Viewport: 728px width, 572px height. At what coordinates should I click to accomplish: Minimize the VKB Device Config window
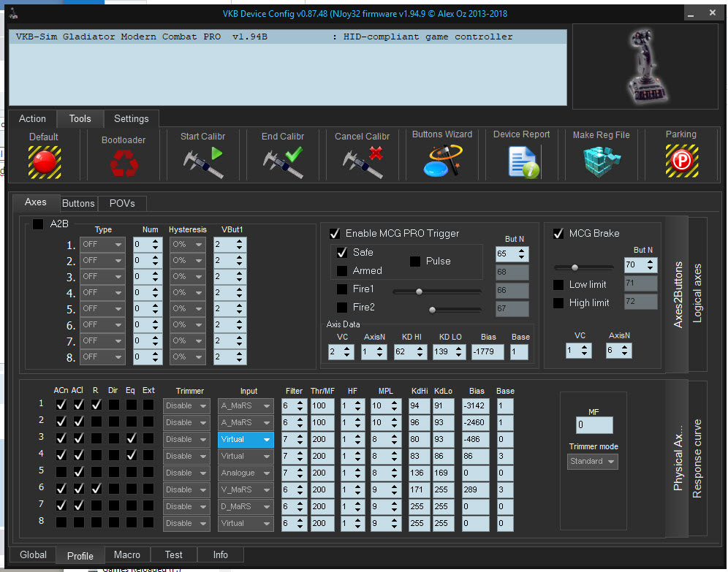(x=691, y=13)
